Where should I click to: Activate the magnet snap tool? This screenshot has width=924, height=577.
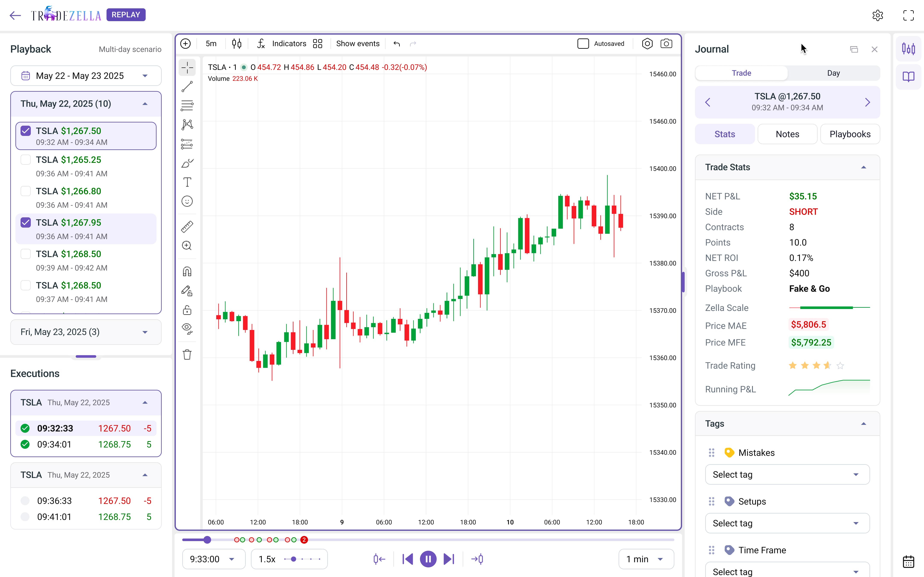pyautogui.click(x=187, y=271)
